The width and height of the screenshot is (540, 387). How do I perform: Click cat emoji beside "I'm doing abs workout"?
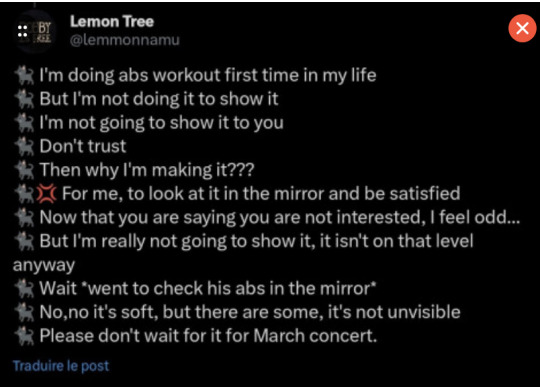click(24, 76)
